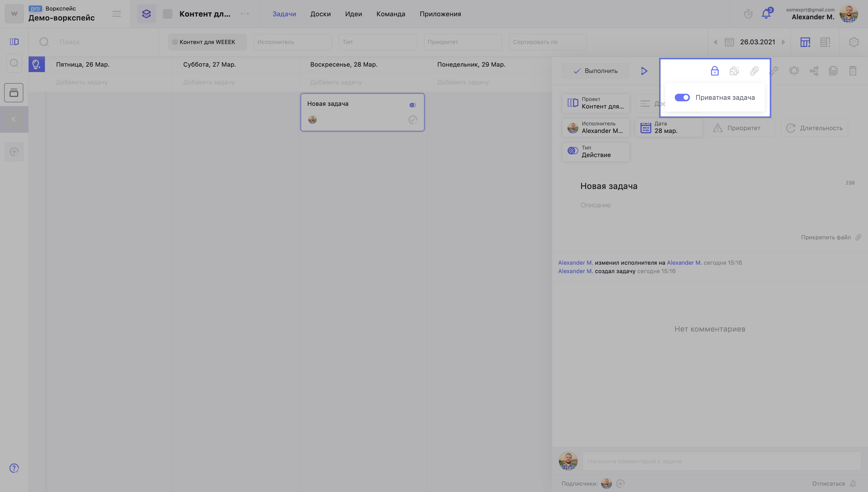Screen dimensions: 868x492
Task: Go to next date with right arrow
Action: [x=783, y=42]
